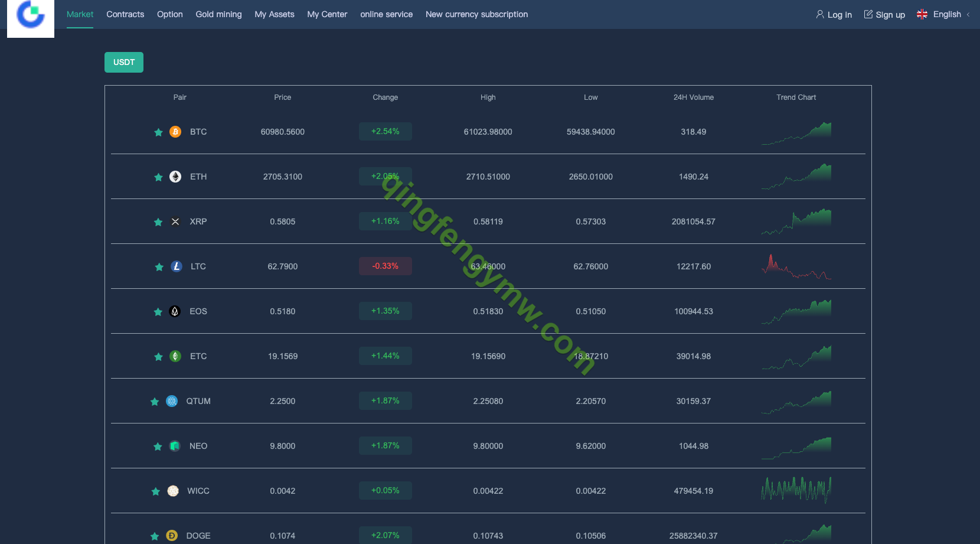This screenshot has height=544, width=980.
Task: Open LTC red trend chart thumbnail
Action: 796,266
